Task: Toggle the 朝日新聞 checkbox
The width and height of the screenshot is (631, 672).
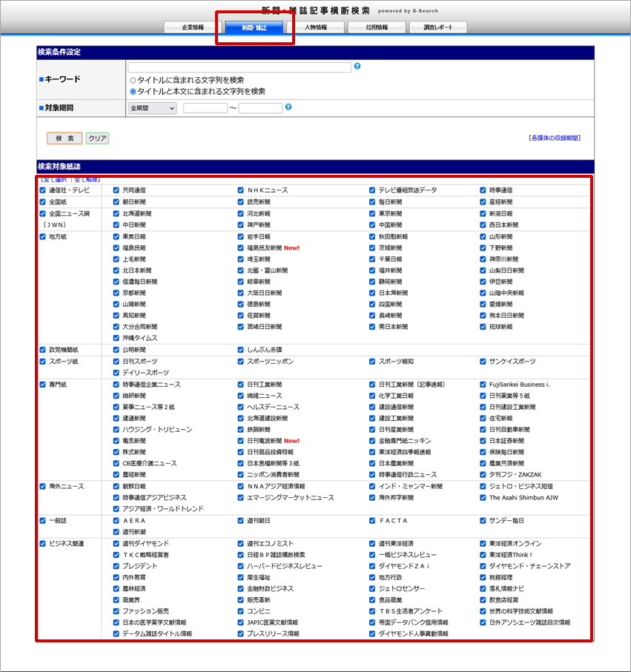Action: pos(116,202)
